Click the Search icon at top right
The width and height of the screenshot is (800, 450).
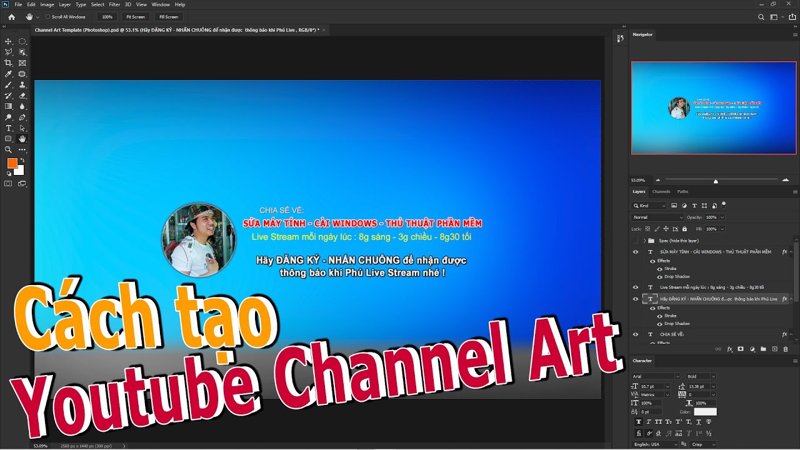[x=761, y=17]
